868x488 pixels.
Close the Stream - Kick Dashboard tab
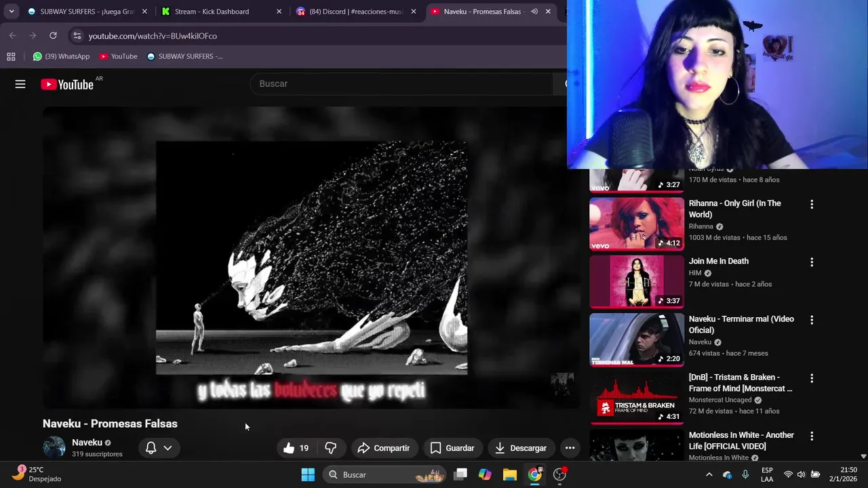279,12
